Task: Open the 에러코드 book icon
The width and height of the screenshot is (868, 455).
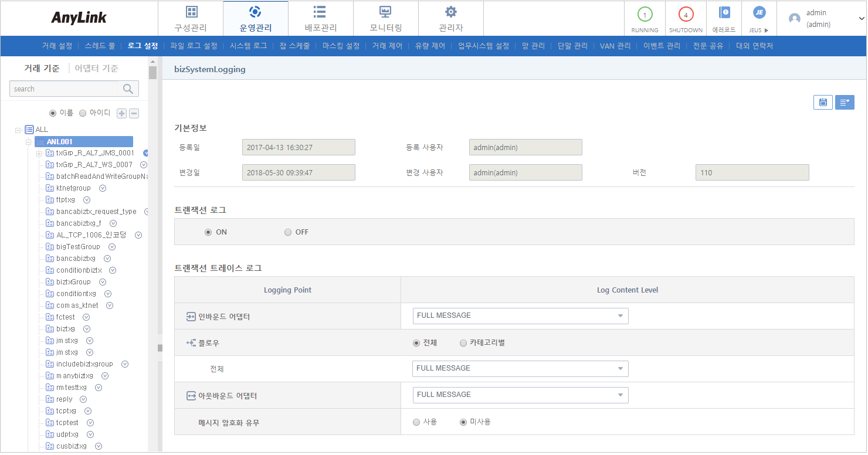Action: point(724,13)
